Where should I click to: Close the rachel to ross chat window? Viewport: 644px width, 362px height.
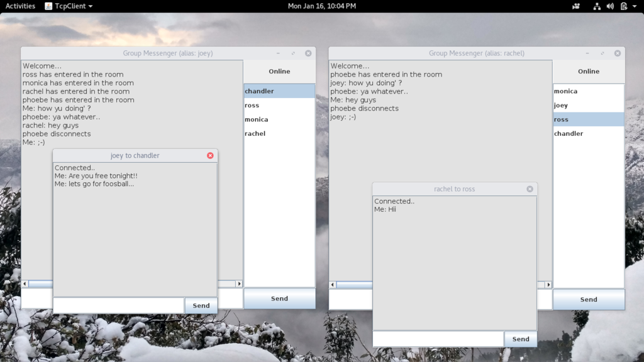tap(530, 189)
